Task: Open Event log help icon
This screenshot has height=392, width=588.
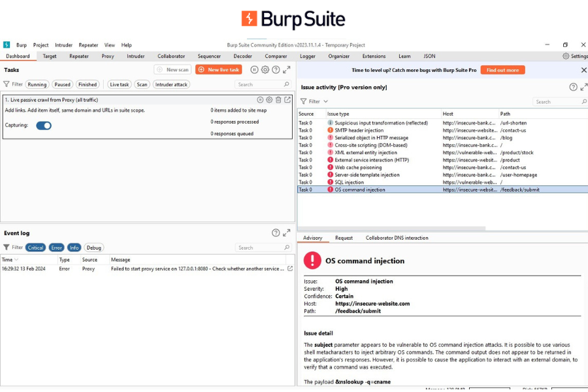Action: coord(276,233)
